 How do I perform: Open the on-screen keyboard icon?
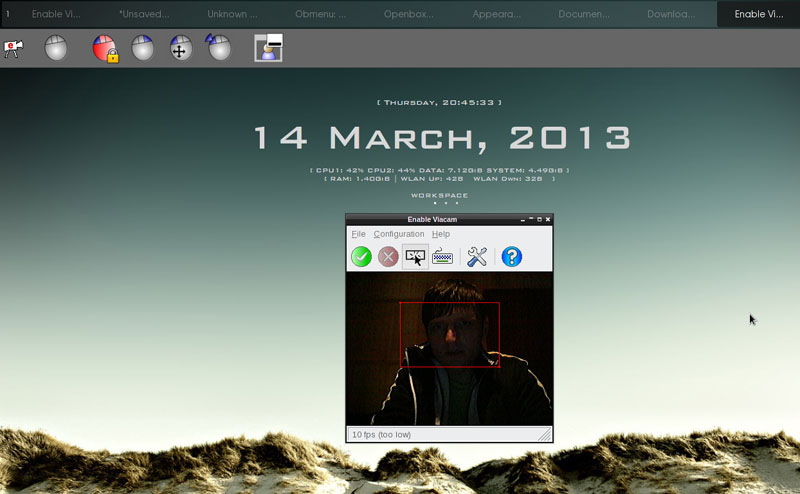[x=442, y=257]
